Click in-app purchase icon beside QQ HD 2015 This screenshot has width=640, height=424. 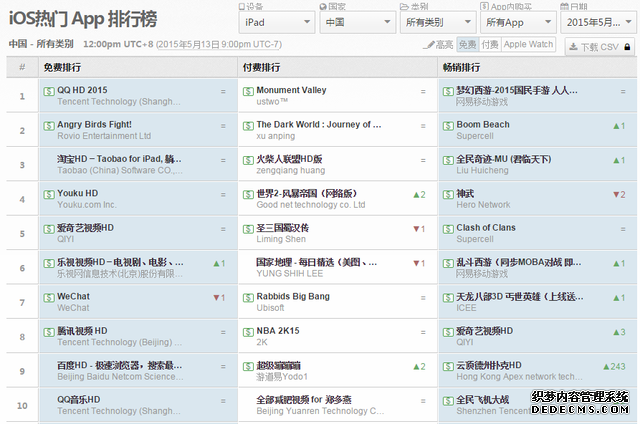pos(49,91)
